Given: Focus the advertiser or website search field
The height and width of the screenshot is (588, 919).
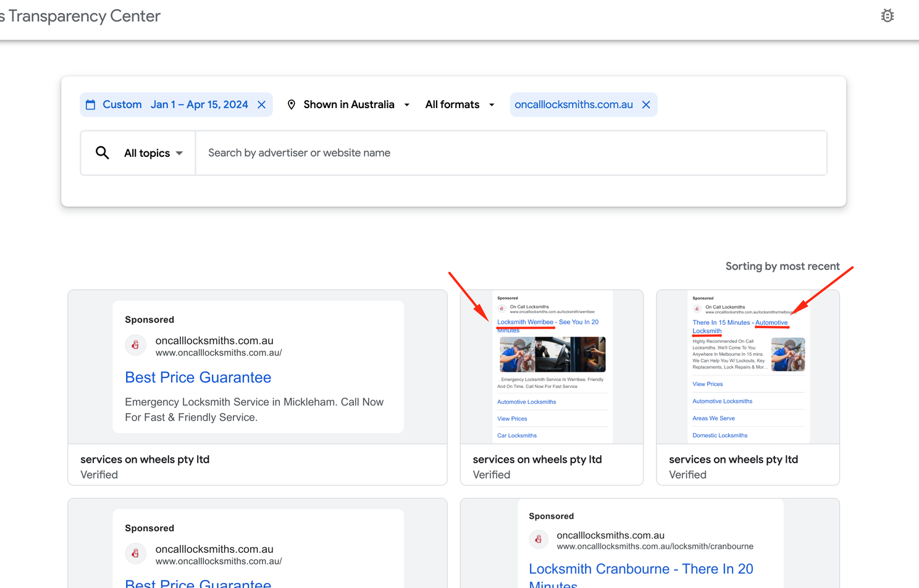Looking at the screenshot, I should pyautogui.click(x=511, y=153).
